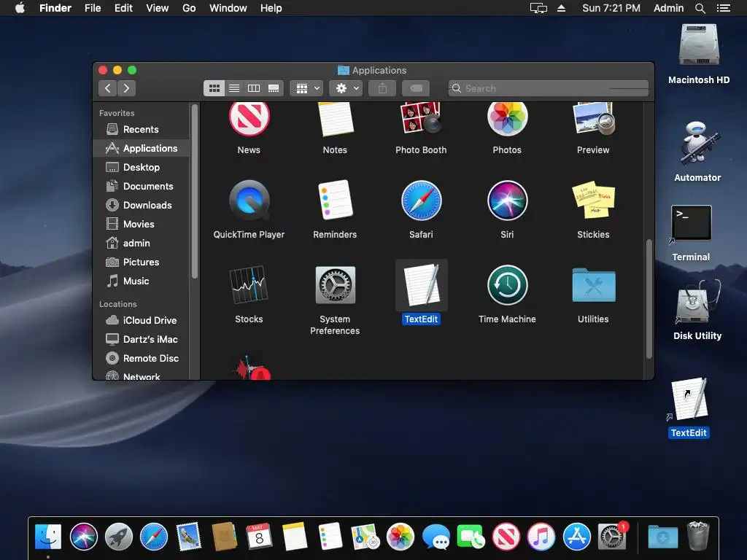Select the Siri app in Applications window
747x560 pixels.
pyautogui.click(x=507, y=201)
